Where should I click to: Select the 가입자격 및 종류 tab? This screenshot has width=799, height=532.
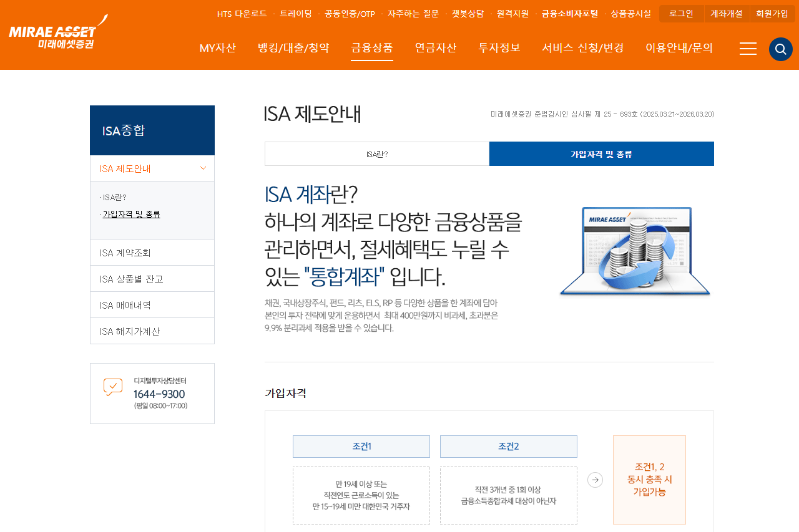point(601,153)
